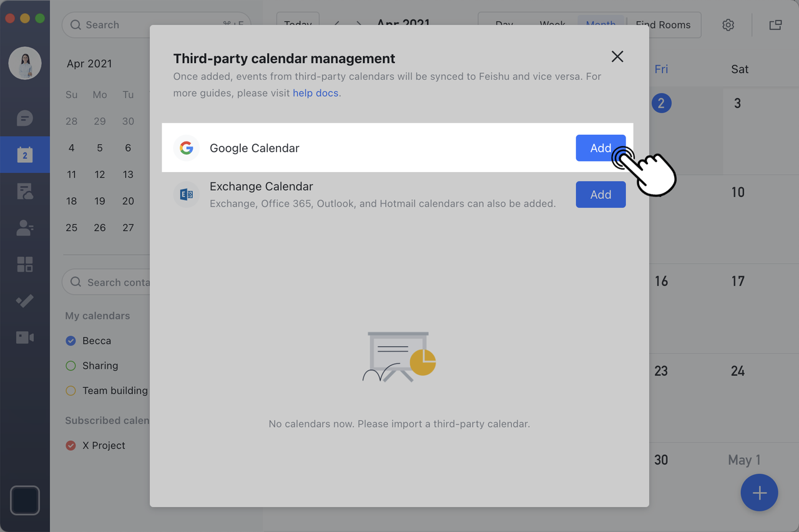
Task: Uncheck the Becca calendar checkbox
Action: click(x=71, y=341)
